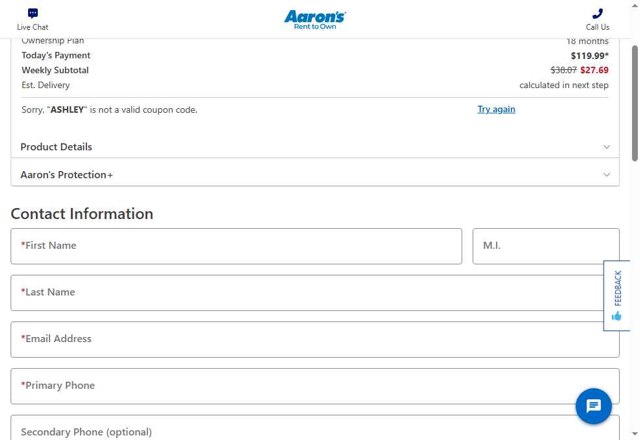Select the $27.69 weekly subtotal price
This screenshot has width=640, height=440.
pyautogui.click(x=594, y=70)
